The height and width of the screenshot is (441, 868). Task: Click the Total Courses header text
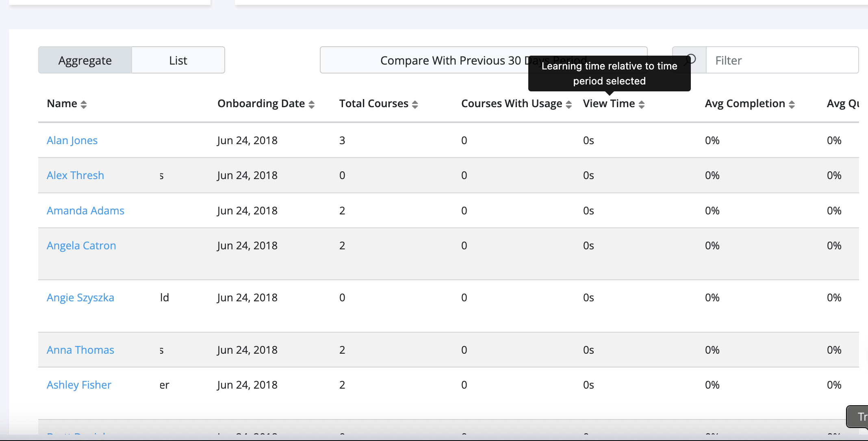tap(373, 104)
